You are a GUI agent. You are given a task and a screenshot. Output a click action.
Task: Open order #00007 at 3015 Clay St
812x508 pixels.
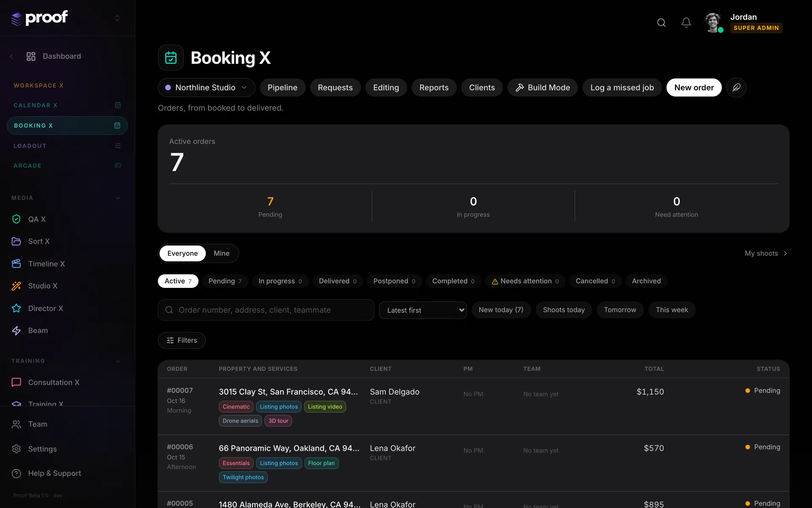(x=474, y=406)
